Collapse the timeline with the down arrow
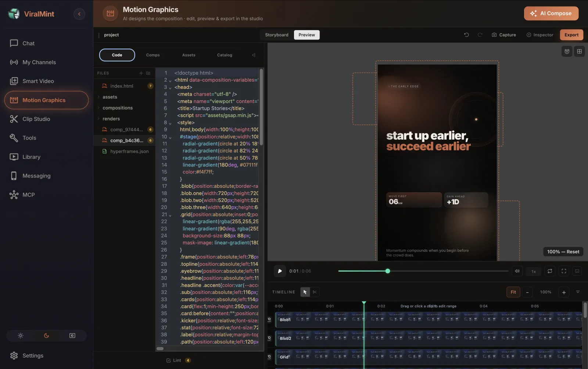The height and width of the screenshot is (369, 588). [x=578, y=292]
